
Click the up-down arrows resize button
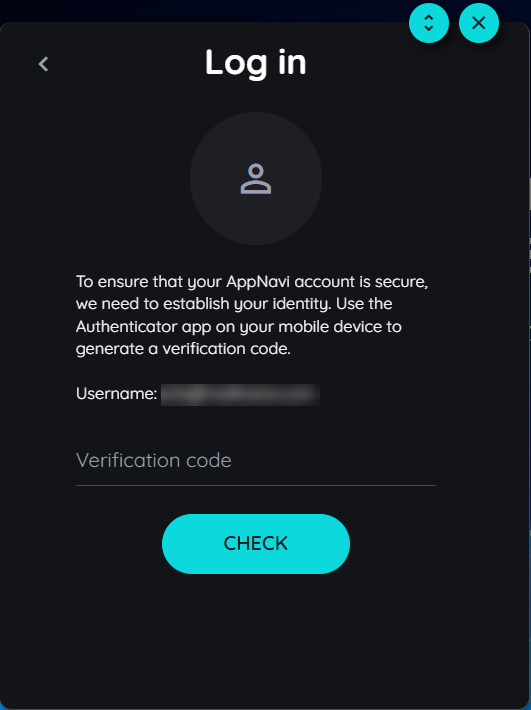(x=429, y=23)
